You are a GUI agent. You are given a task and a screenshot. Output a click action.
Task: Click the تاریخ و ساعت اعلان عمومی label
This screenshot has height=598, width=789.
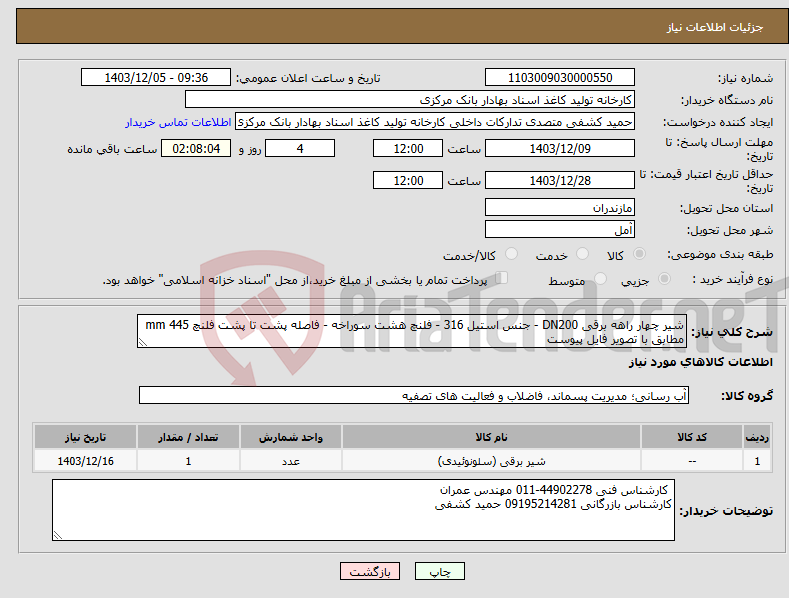tap(308, 78)
